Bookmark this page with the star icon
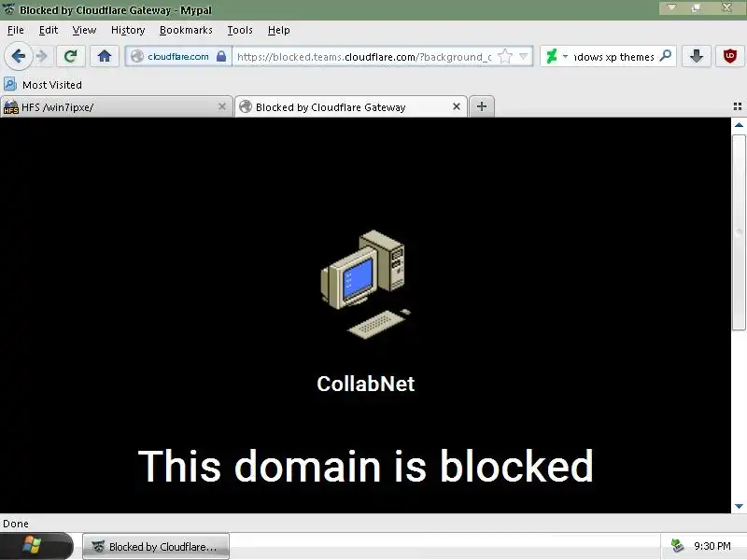 tap(505, 57)
